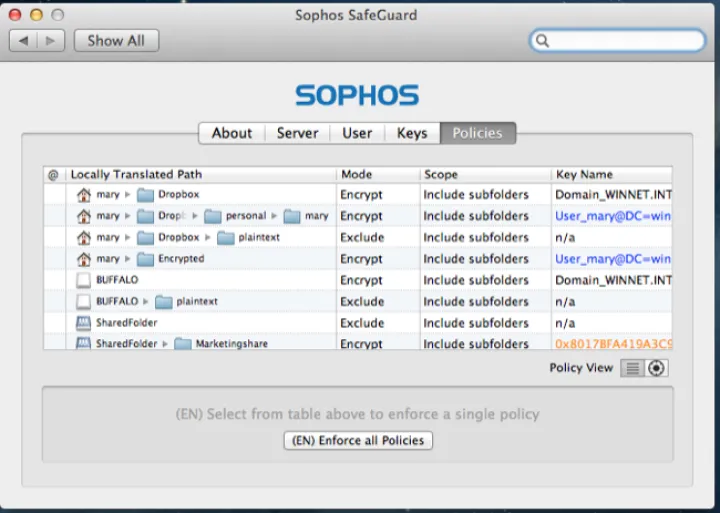Click the home icon in the mary Encrypted row

84,259
